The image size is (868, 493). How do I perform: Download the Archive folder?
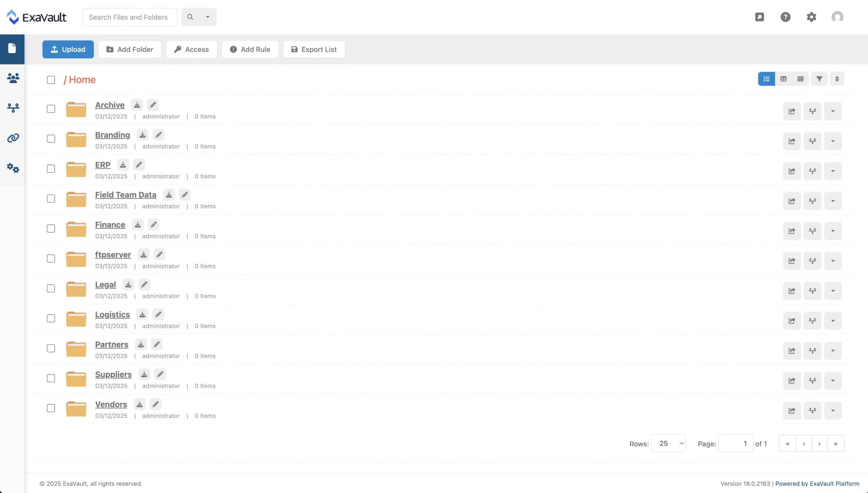pos(137,105)
